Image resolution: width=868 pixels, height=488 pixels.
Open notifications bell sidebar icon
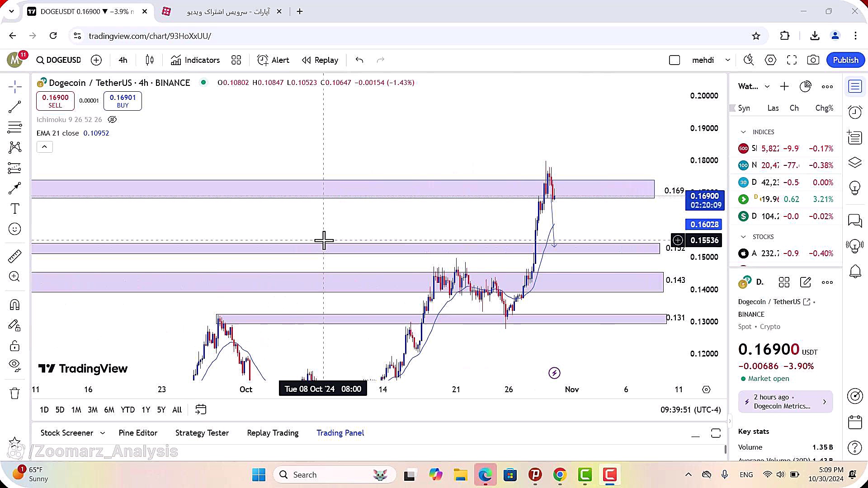tap(855, 272)
